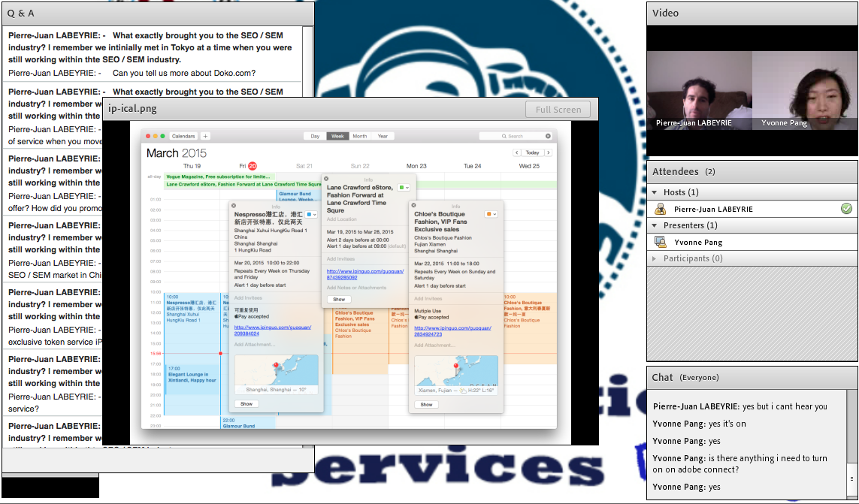Click Show under the Shanghai map
The image size is (859, 504).
coord(247,404)
